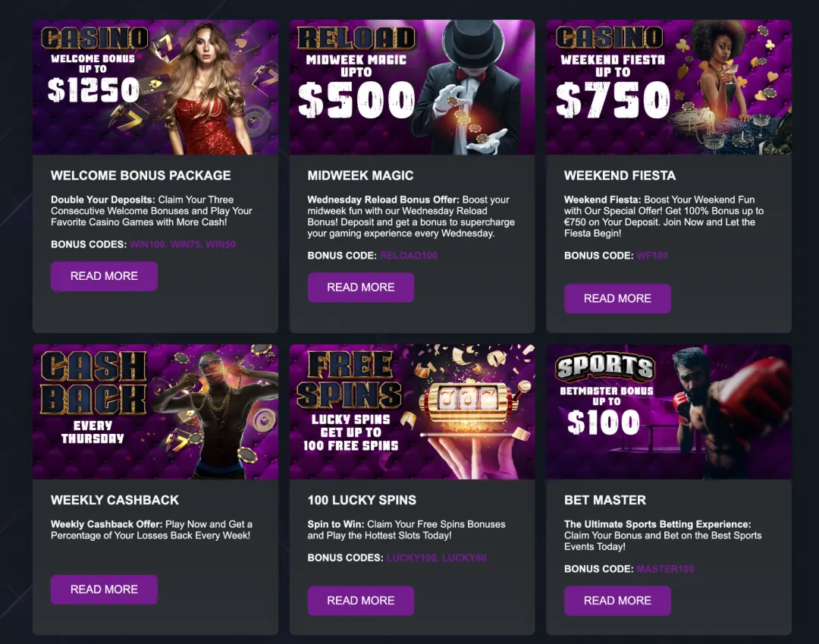Click the Weekend Fiesta $750 banner

669,86
